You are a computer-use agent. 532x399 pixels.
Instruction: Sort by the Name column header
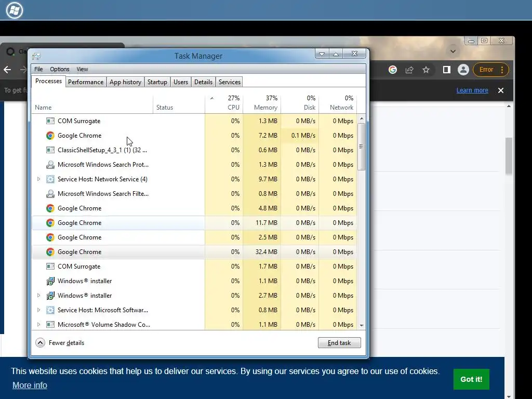92,103
